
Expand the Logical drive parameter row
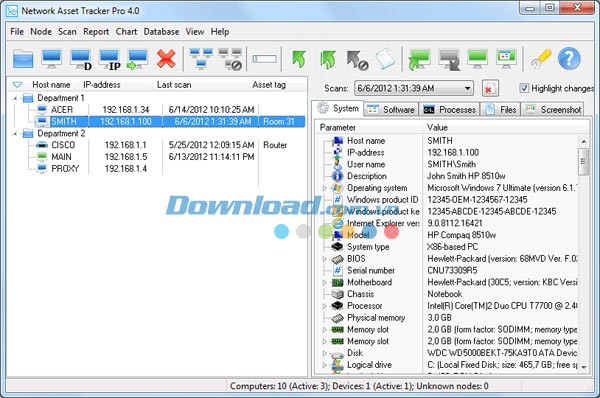click(325, 365)
